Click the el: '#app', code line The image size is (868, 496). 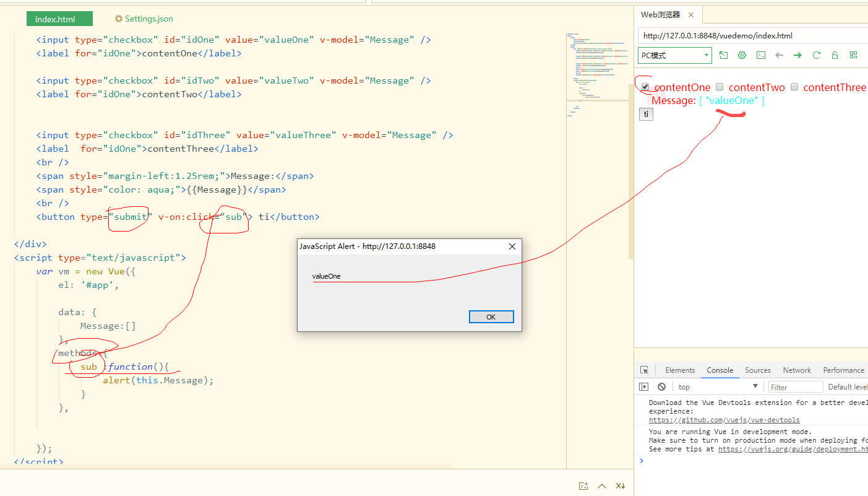coord(88,285)
